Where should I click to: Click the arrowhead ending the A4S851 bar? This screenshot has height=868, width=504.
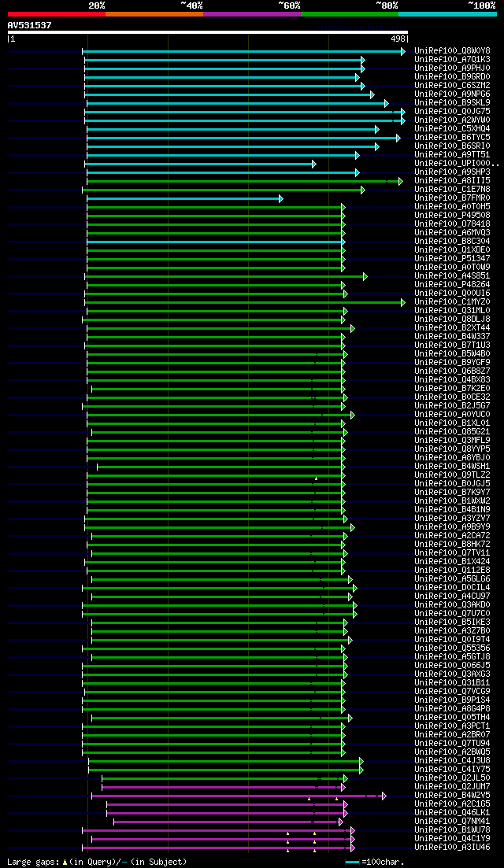365,276
